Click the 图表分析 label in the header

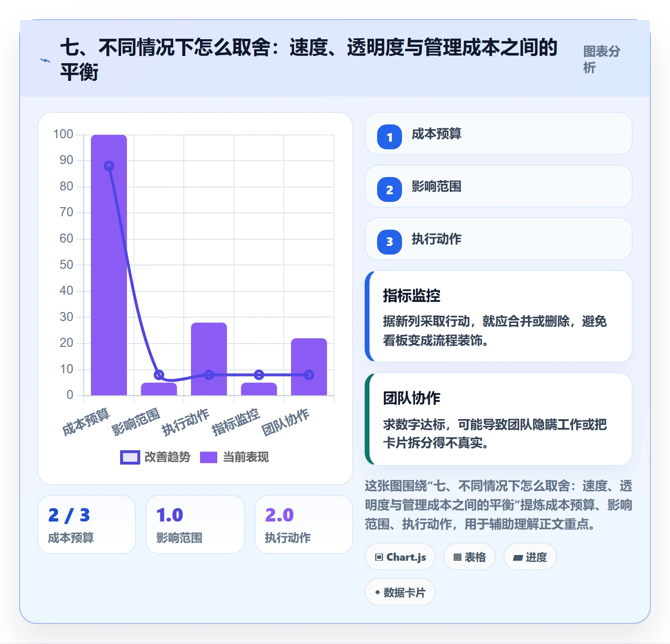point(602,59)
